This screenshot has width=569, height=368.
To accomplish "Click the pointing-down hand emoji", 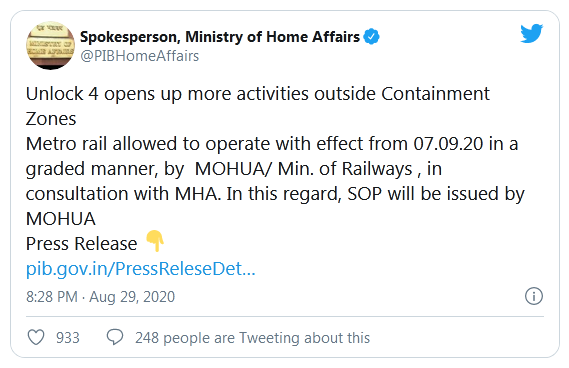I will (x=155, y=241).
